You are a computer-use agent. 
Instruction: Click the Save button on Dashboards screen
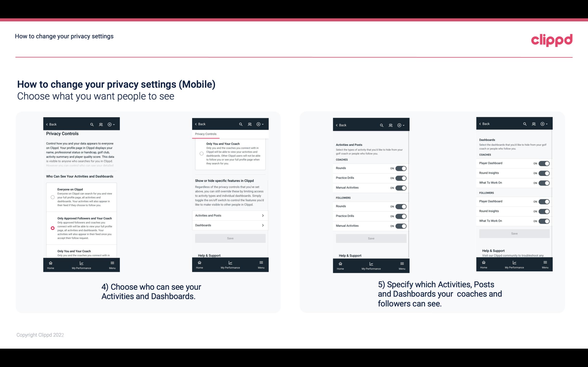click(514, 233)
